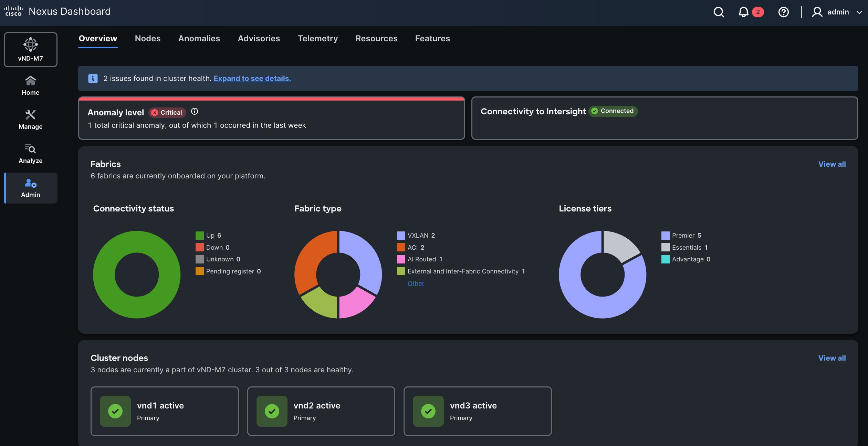Click the Nexus Dashboard title
Image resolution: width=868 pixels, height=446 pixels.
click(x=70, y=11)
